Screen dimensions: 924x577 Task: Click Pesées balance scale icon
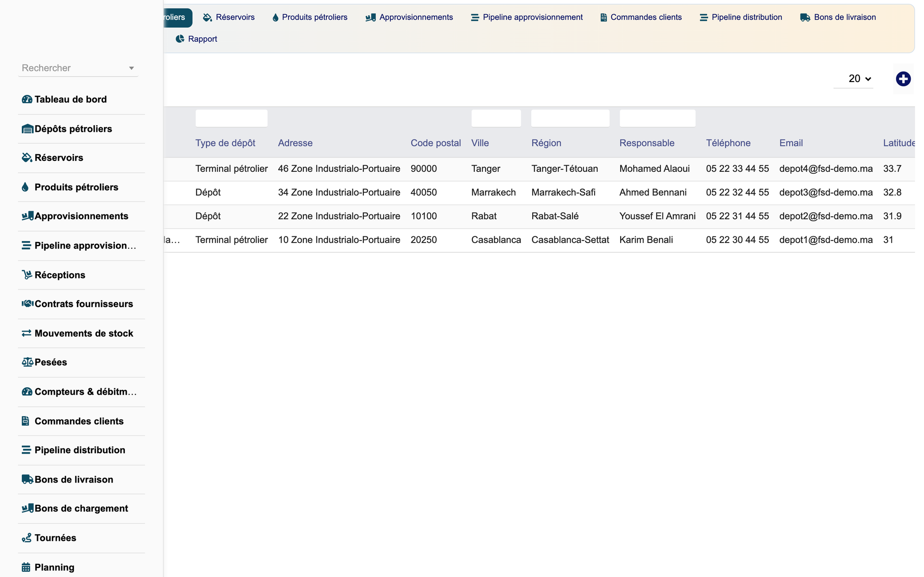28,362
